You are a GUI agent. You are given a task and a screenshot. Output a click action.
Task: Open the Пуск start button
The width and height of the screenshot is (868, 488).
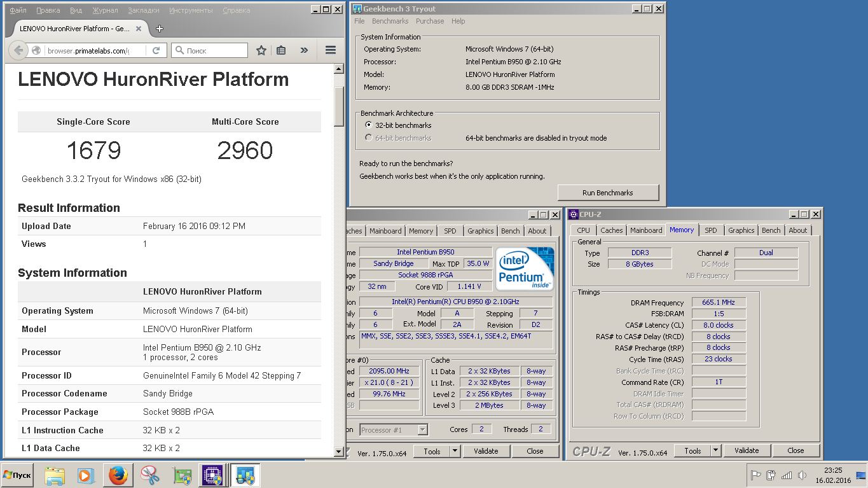coord(17,475)
